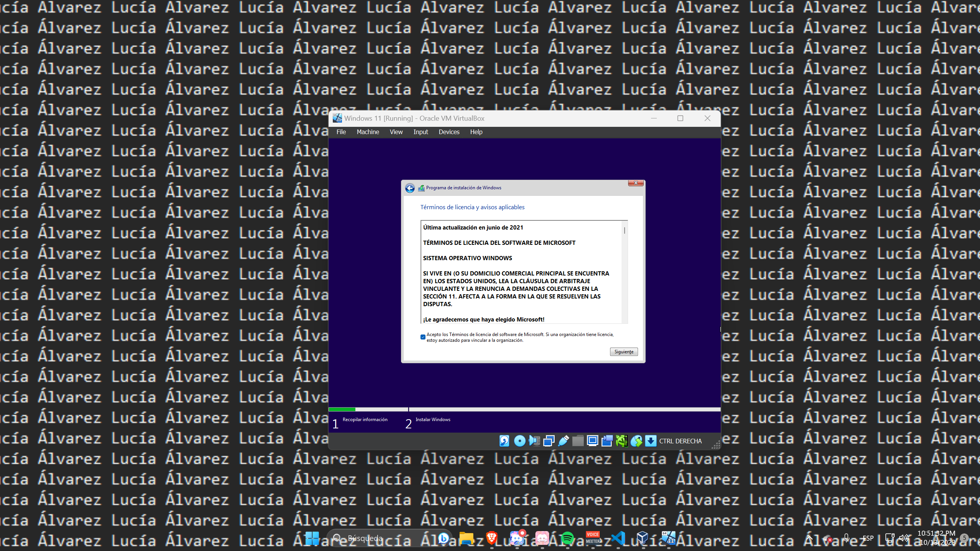
Task: Open the USB devices status icon
Action: pos(563,441)
